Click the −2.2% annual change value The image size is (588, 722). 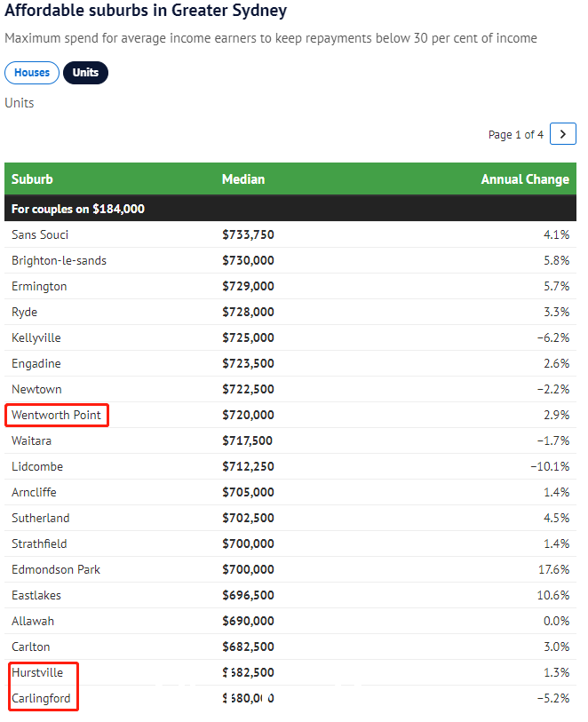[553, 390]
